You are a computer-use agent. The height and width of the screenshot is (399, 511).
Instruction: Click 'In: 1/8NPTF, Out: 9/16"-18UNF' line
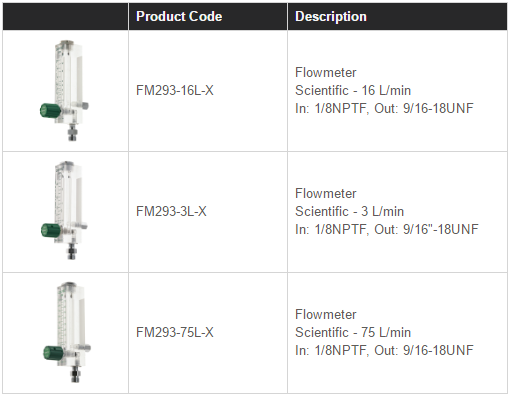click(x=387, y=229)
